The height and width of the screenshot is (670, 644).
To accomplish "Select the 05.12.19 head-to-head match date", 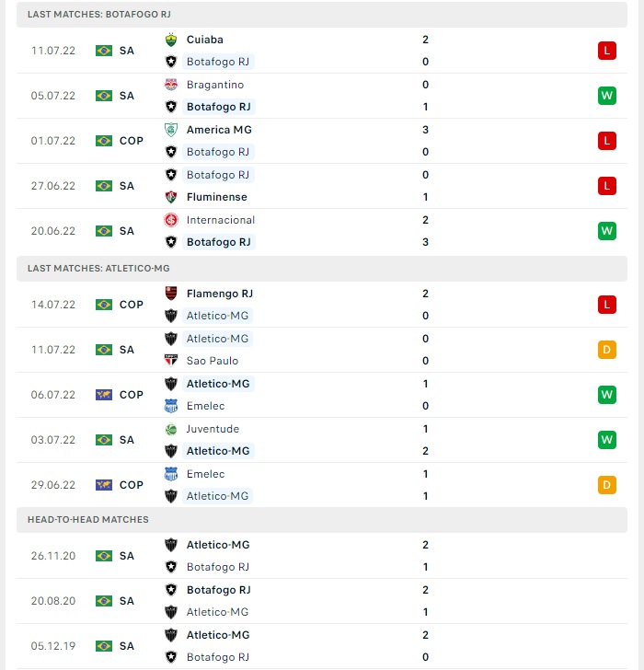I will pos(53,646).
